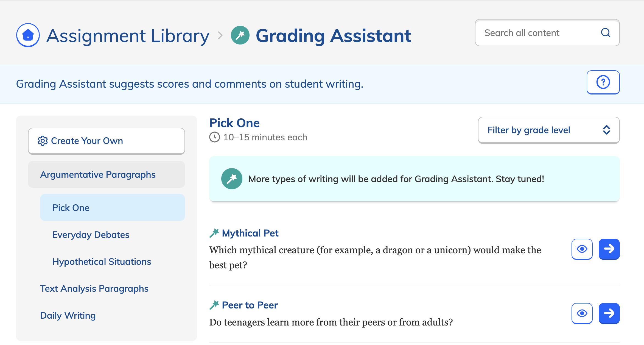Viewport: 644px width, 345px height.
Task: Click the wand icon in the announcement banner
Action: coord(231,179)
